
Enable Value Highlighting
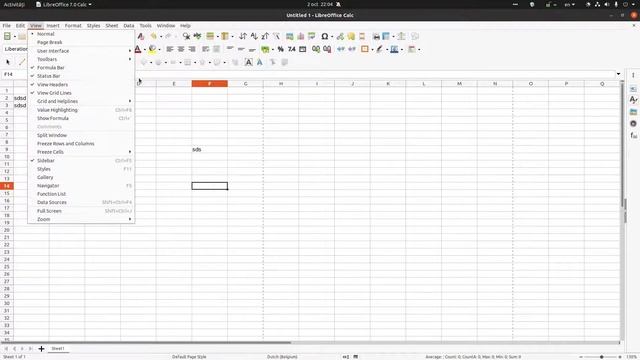coord(81,110)
